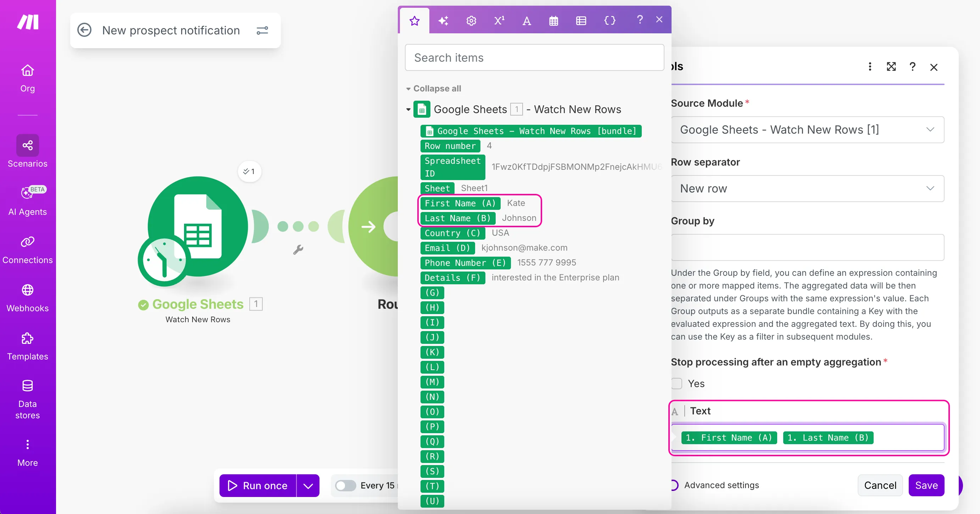Insert the empty (G) column item
Image resolution: width=980 pixels, height=514 pixels.
point(432,292)
